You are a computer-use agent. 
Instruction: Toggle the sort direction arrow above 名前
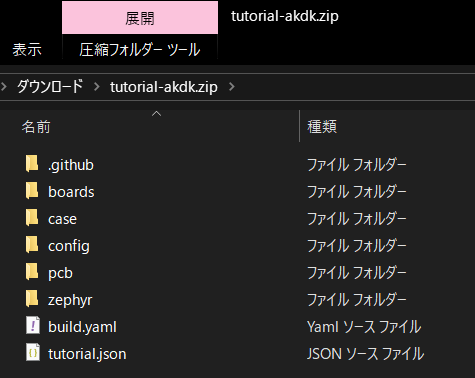pyautogui.click(x=156, y=114)
